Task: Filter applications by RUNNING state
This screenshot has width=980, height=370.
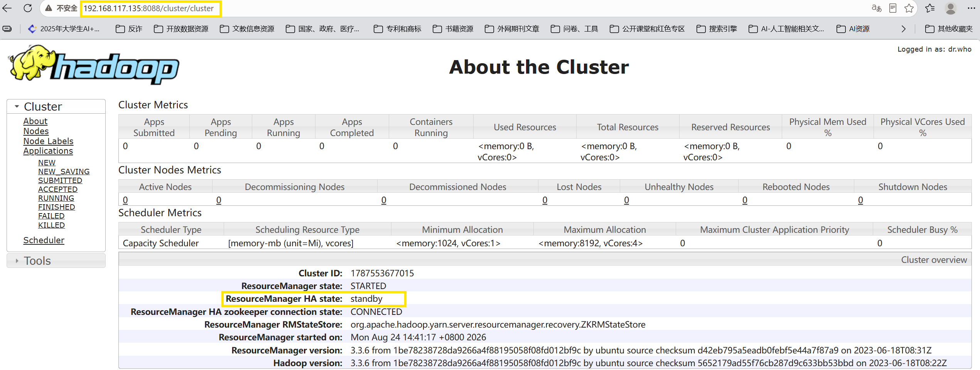Action: tap(56, 198)
